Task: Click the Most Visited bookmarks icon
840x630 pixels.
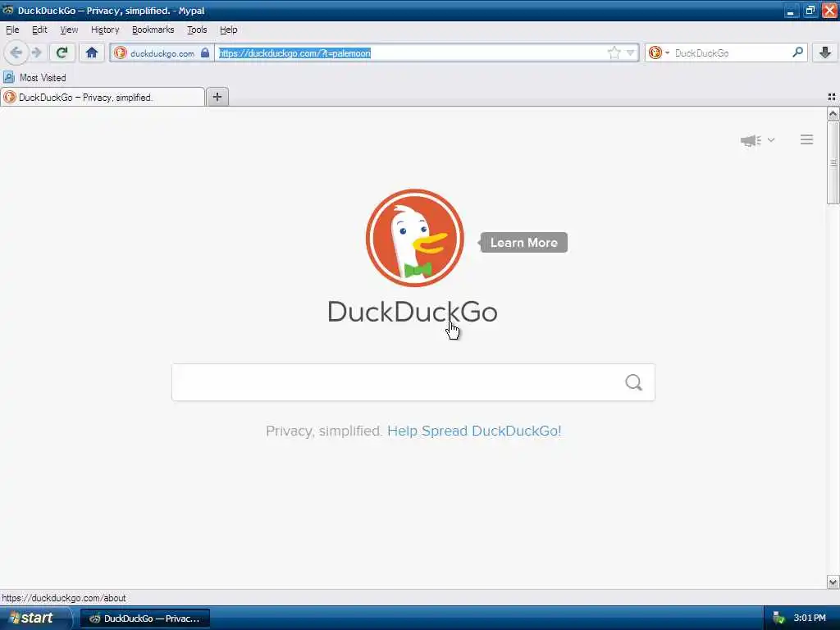Action: (x=8, y=78)
